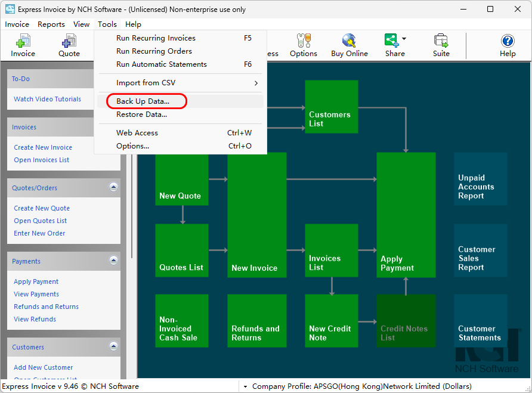The height and width of the screenshot is (393, 532).
Task: Click the Create New Invoice link
Action: (43, 147)
